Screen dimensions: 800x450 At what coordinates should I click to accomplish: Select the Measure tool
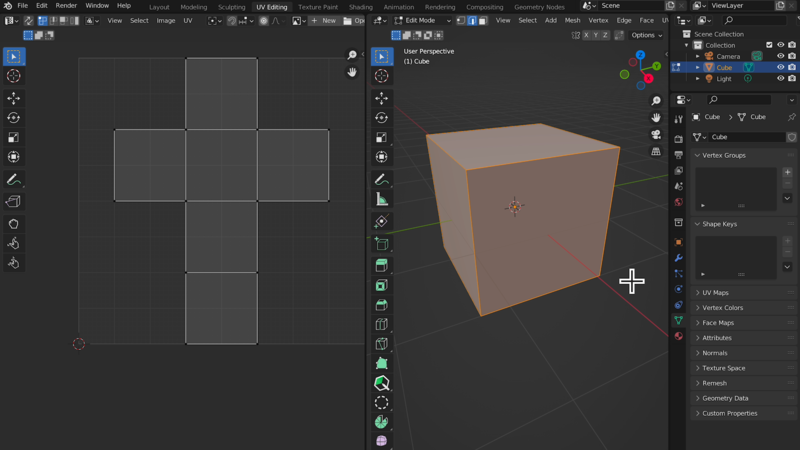pos(382,199)
